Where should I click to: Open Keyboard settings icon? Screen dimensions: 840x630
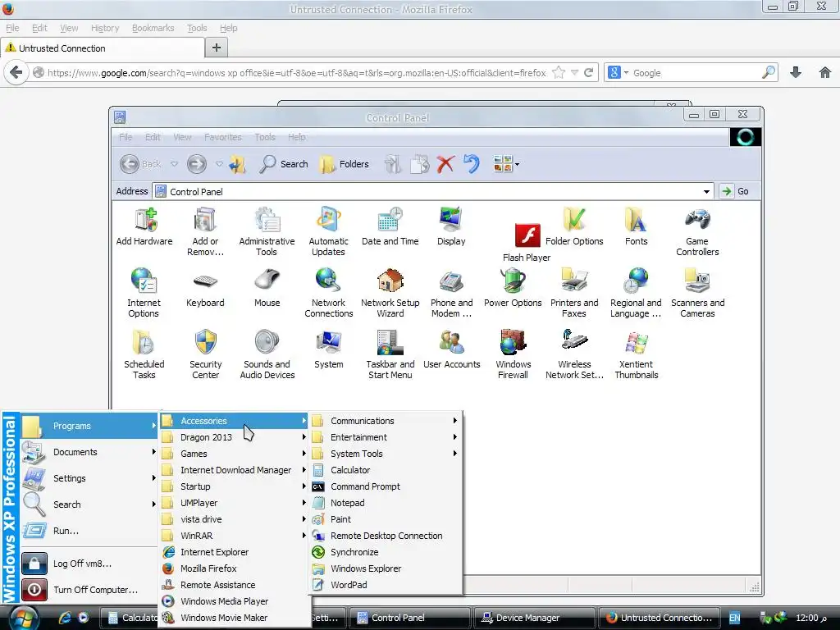pyautogui.click(x=205, y=288)
